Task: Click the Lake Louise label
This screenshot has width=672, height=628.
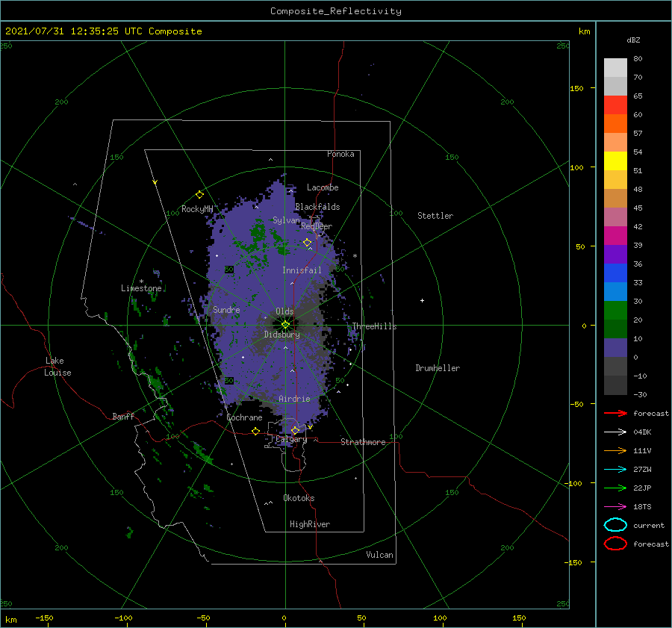Action: click(57, 367)
